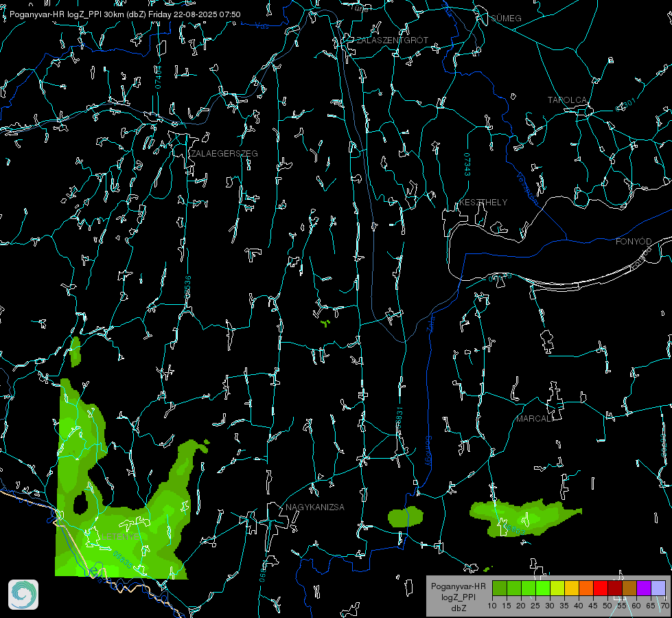Click the legend value 70

[x=664, y=606]
